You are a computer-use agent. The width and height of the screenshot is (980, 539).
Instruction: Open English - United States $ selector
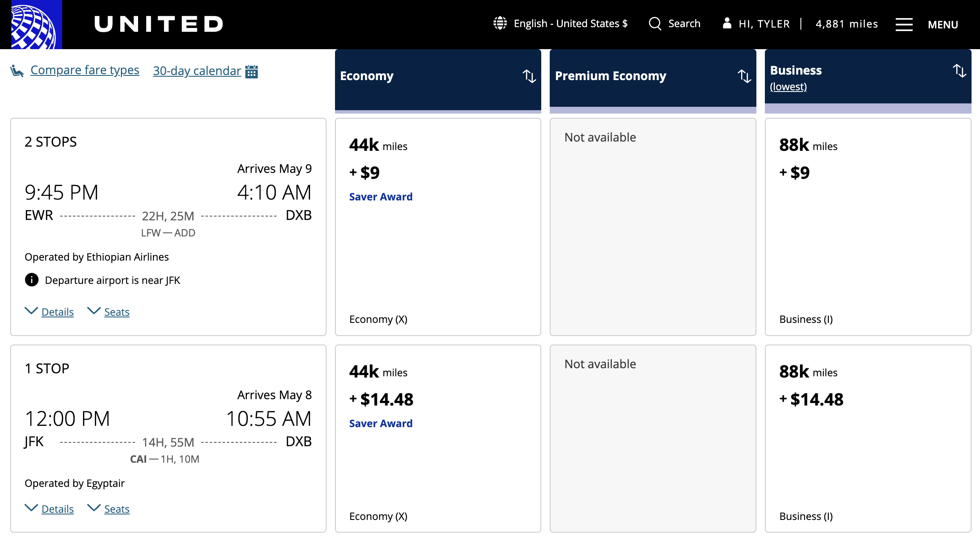click(570, 24)
